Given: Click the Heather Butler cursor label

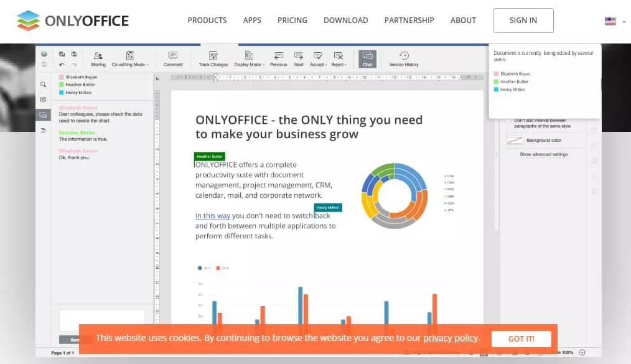Looking at the screenshot, I should 210,156.
